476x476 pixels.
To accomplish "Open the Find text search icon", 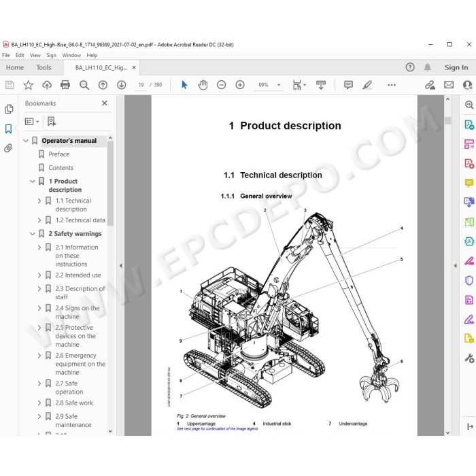I will point(84,85).
